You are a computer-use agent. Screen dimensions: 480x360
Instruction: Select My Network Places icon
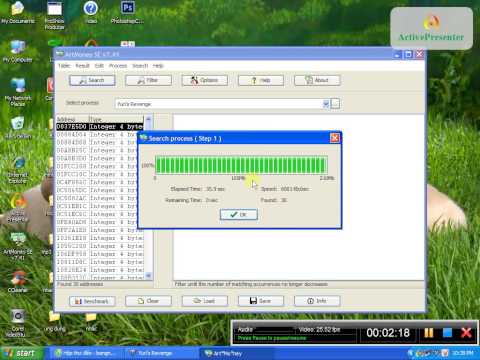18,93
